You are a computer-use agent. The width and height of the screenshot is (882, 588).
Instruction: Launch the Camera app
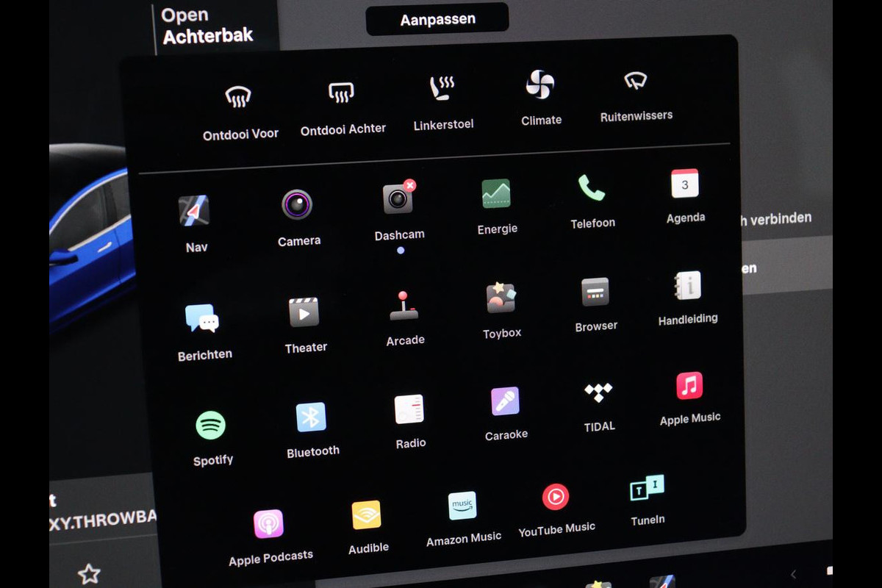[x=297, y=205]
